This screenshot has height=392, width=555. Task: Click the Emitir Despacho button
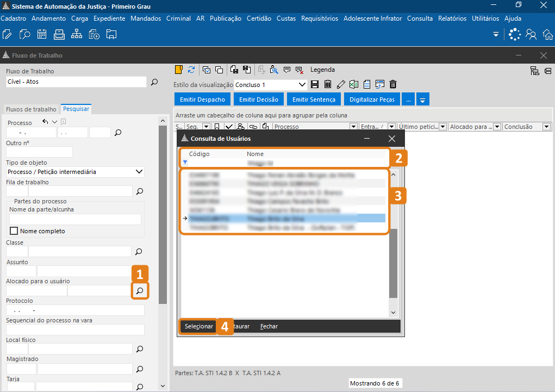click(x=202, y=99)
